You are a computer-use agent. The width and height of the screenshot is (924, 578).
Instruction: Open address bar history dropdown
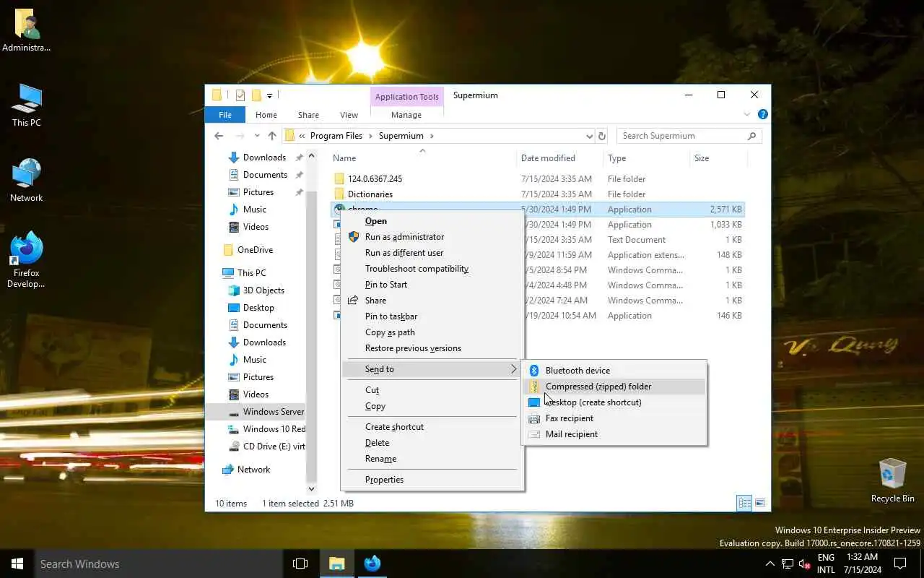pos(589,136)
